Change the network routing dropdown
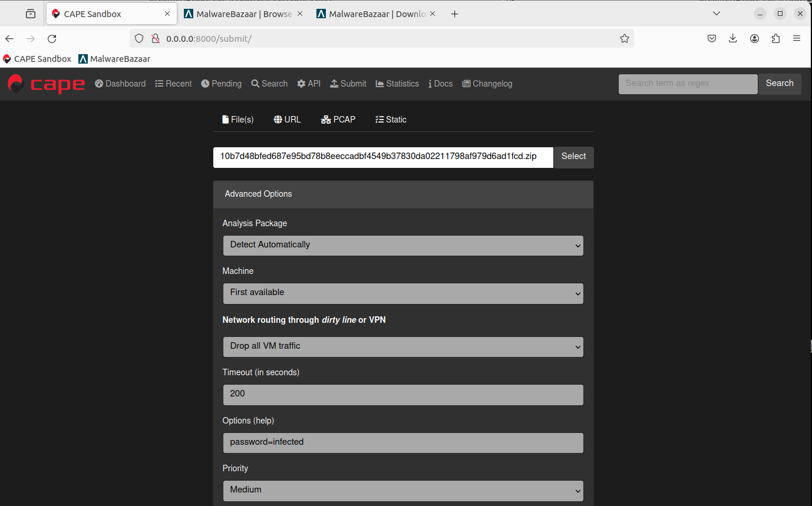Viewport: 812px width, 506px height. (x=402, y=347)
